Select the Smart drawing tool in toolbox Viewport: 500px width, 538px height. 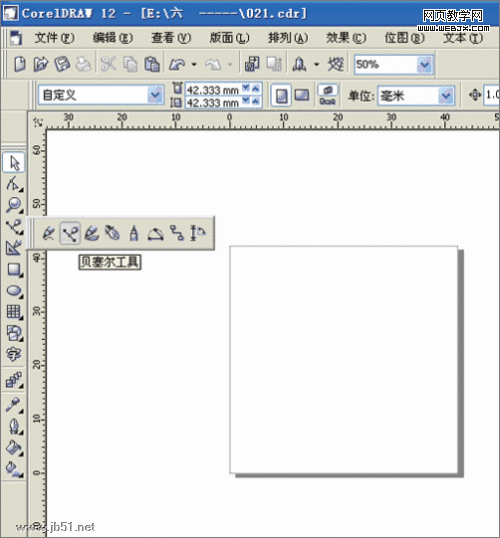(14, 248)
